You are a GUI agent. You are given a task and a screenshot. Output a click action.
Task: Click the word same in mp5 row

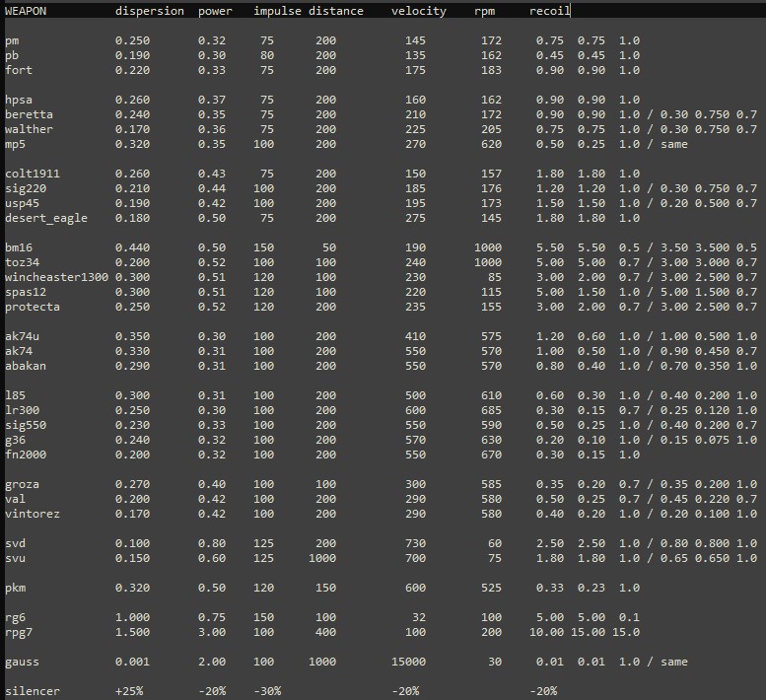tap(674, 144)
